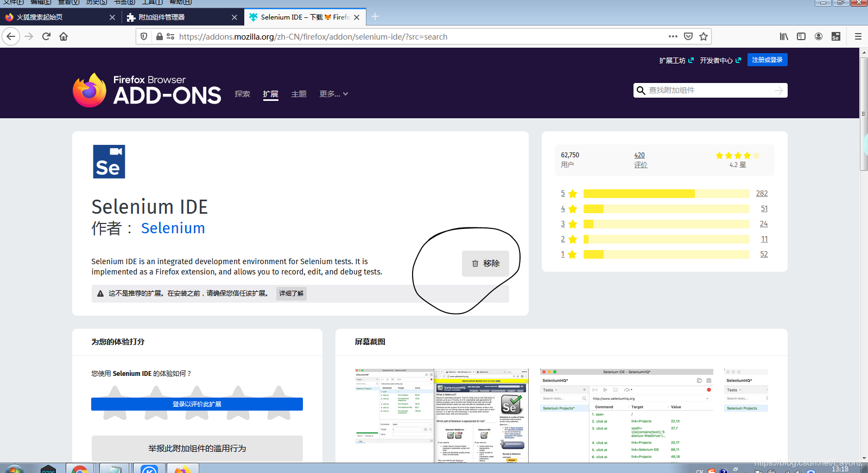The height and width of the screenshot is (473, 868).
Task: Filter reviews by 1 star row
Action: pyautogui.click(x=664, y=254)
